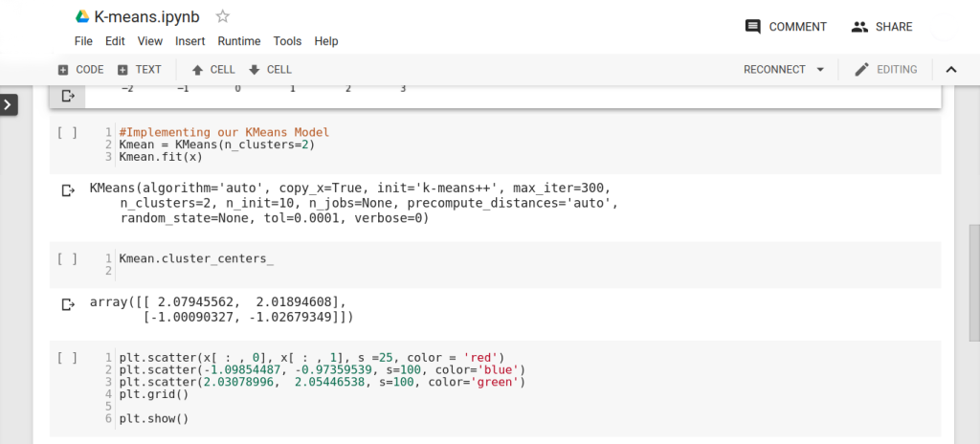The image size is (980, 444).
Task: Collapse the header with chevron up
Action: point(951,70)
